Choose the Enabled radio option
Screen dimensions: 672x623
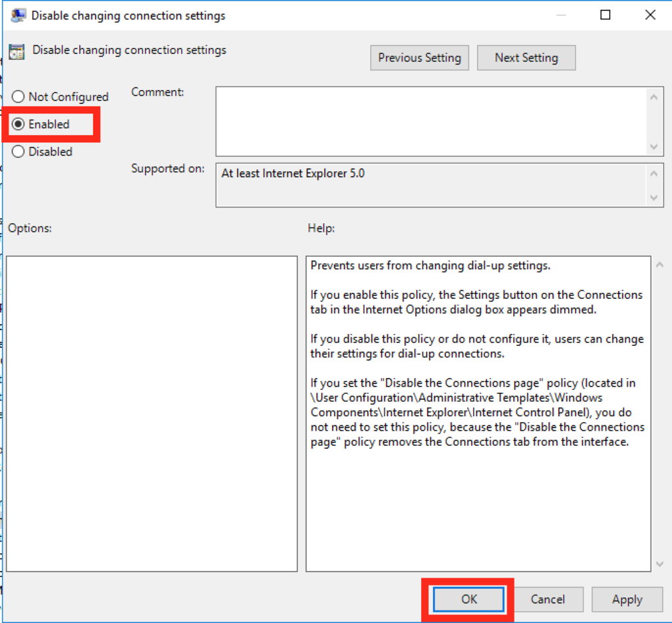tap(18, 124)
